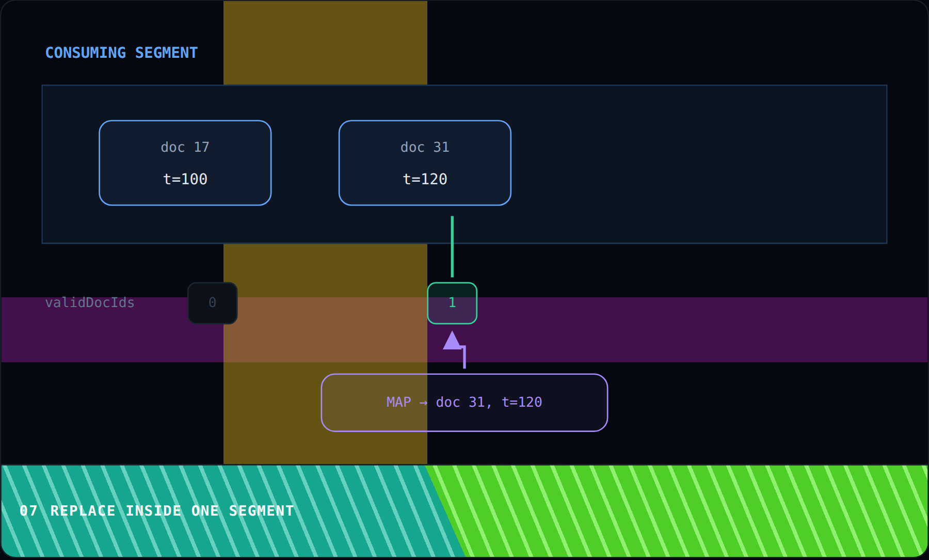Click the arrow symbol inside MAP box

coord(423,403)
